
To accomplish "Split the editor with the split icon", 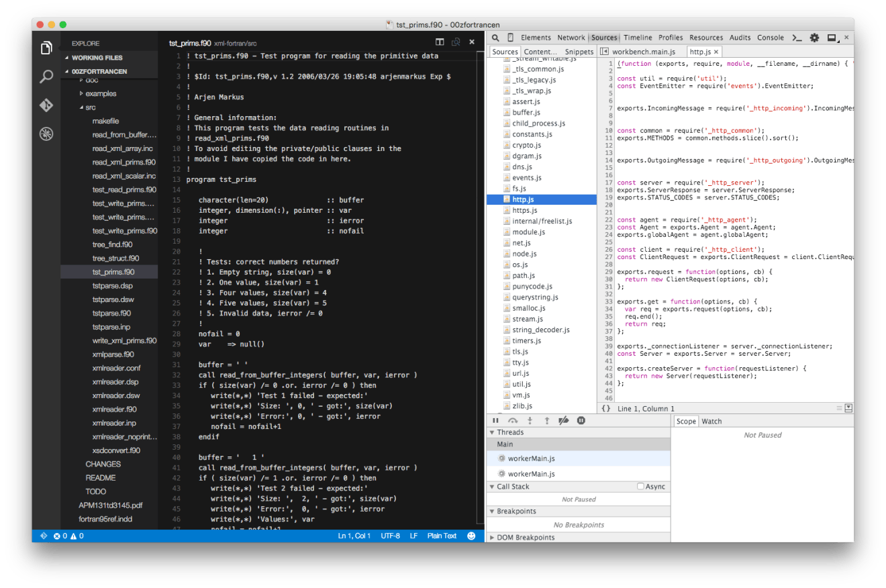I will [440, 42].
